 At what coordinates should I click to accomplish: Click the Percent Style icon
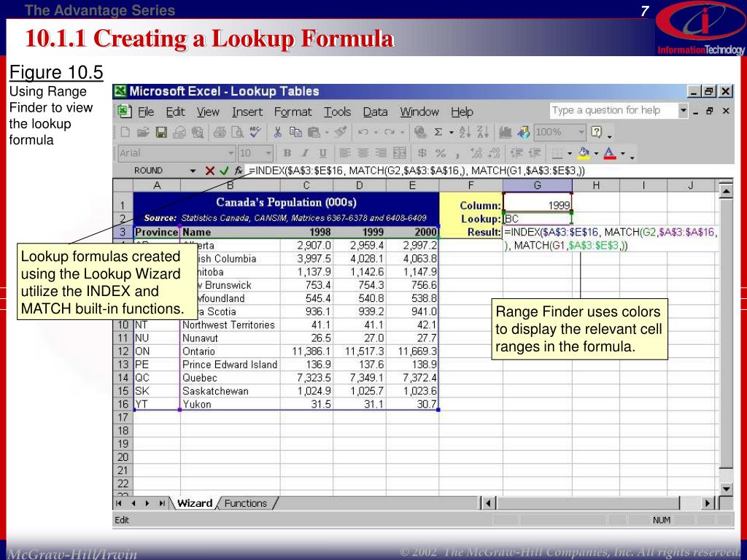[441, 153]
